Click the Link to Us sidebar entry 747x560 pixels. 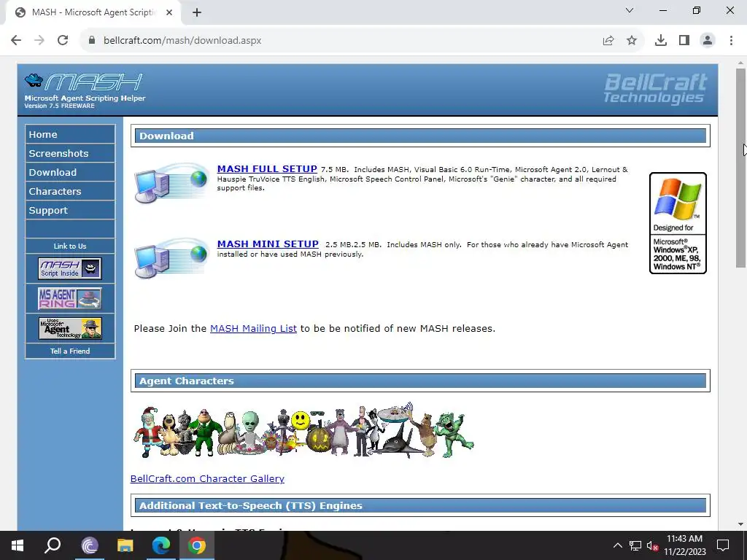point(70,246)
